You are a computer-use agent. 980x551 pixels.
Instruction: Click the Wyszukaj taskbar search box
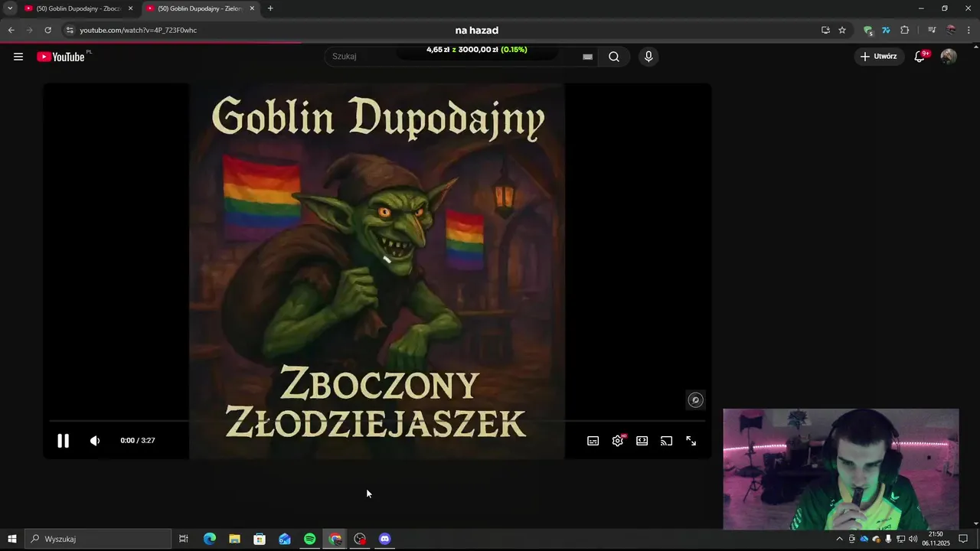point(97,540)
